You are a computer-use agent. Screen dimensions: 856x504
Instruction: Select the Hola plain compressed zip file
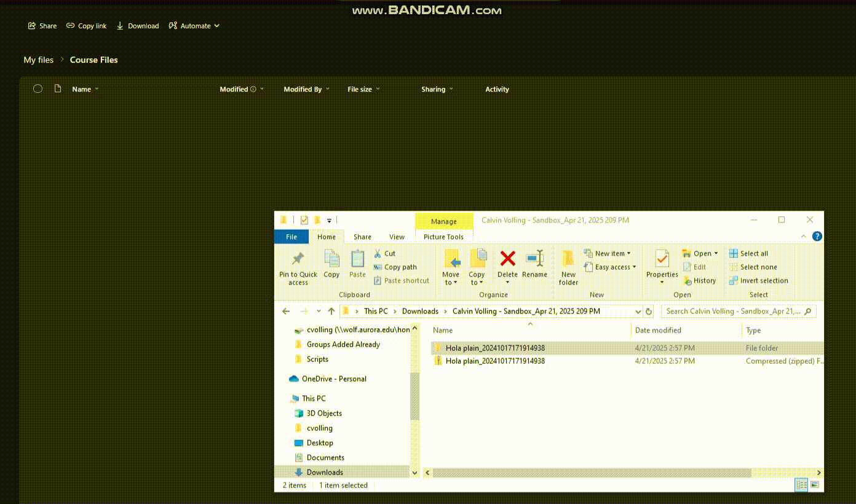pyautogui.click(x=627, y=361)
